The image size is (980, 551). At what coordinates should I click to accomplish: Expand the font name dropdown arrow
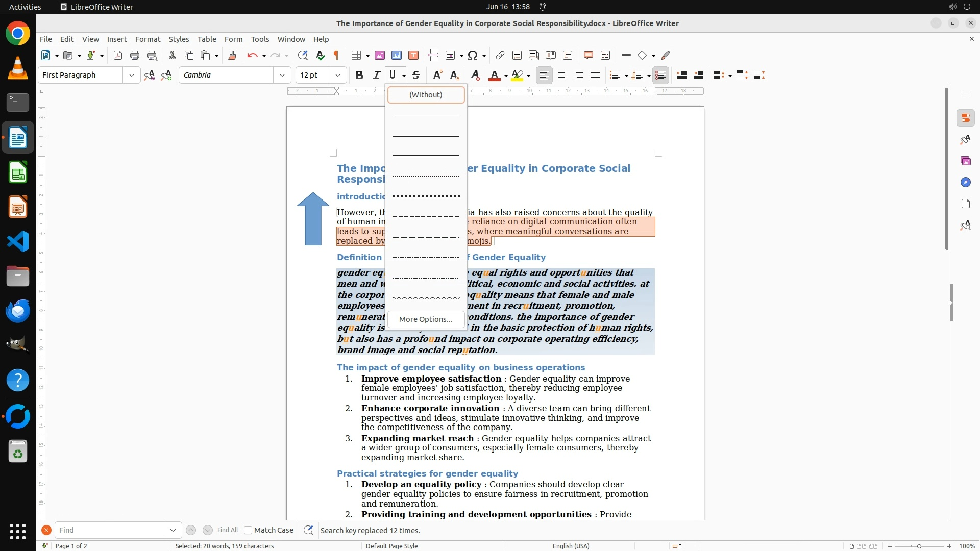(282, 75)
